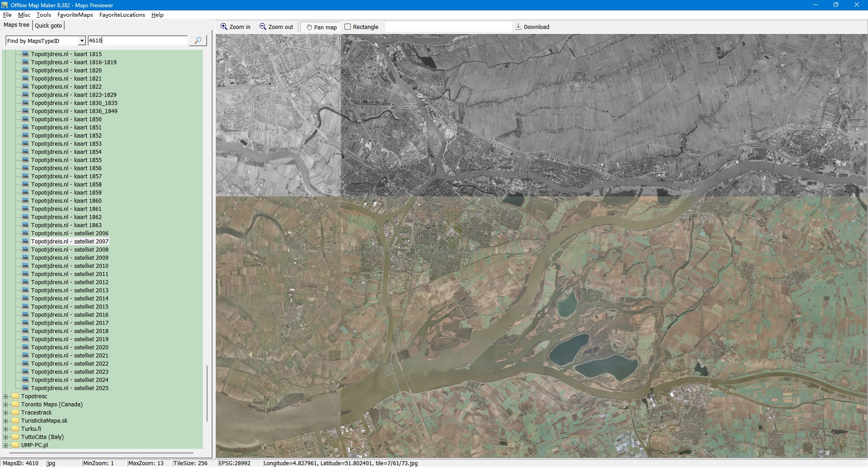Viewport: 868px width, 467px height.
Task: Select Topotijdreis.nl - kaart 1850 entry
Action: tap(66, 119)
